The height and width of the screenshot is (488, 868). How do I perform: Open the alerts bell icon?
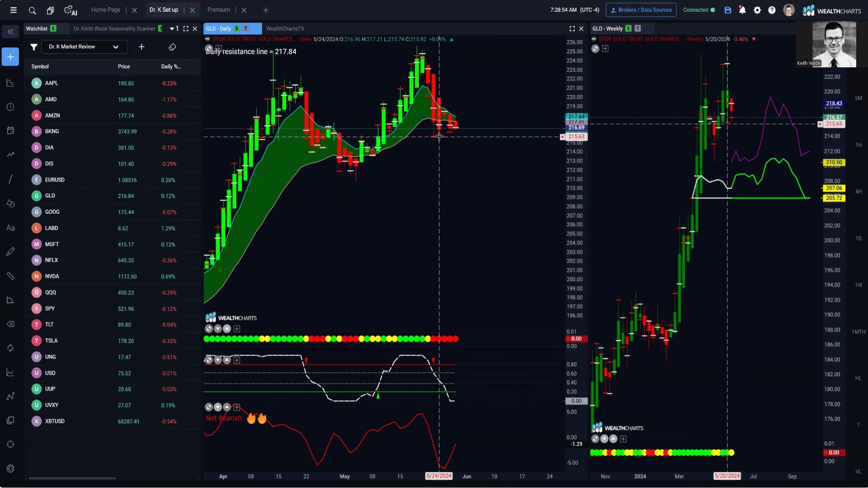(742, 10)
